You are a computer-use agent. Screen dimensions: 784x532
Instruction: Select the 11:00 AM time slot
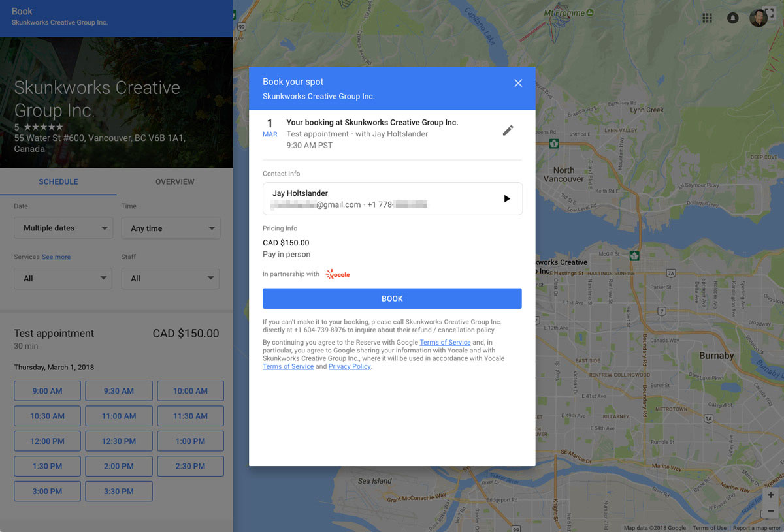pos(119,416)
